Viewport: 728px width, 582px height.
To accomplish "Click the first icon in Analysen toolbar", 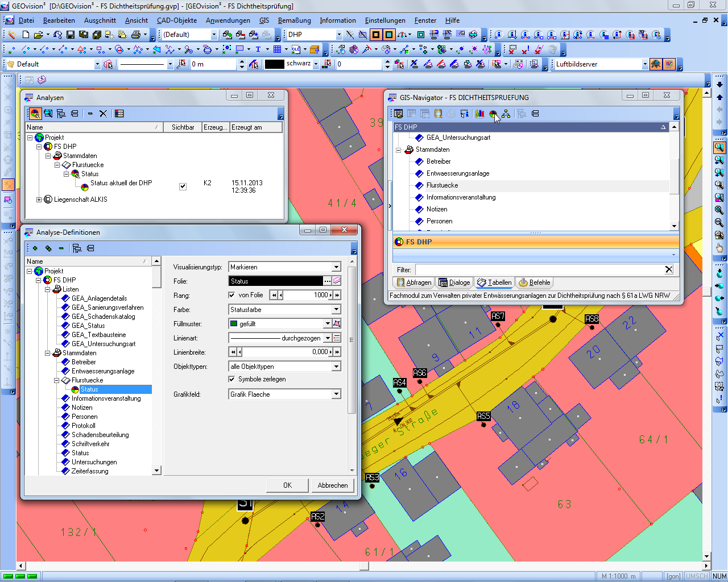I will tap(35, 114).
